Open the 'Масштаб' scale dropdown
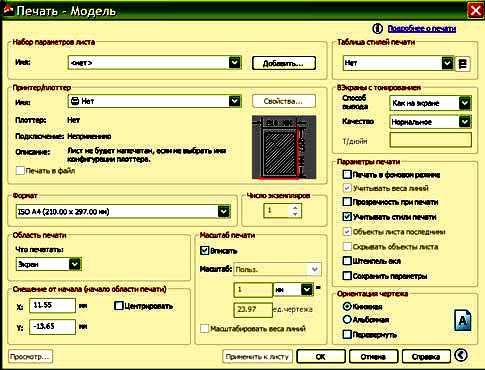The image size is (485, 370). tap(314, 269)
